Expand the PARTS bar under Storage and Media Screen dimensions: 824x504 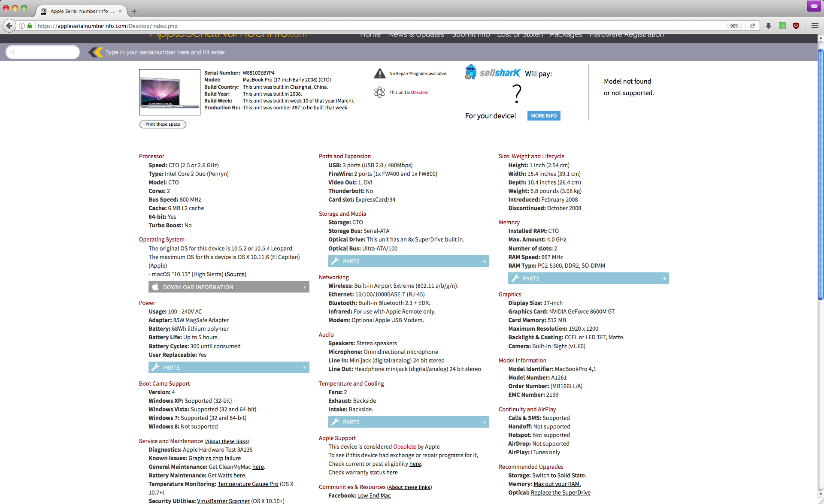click(409, 261)
